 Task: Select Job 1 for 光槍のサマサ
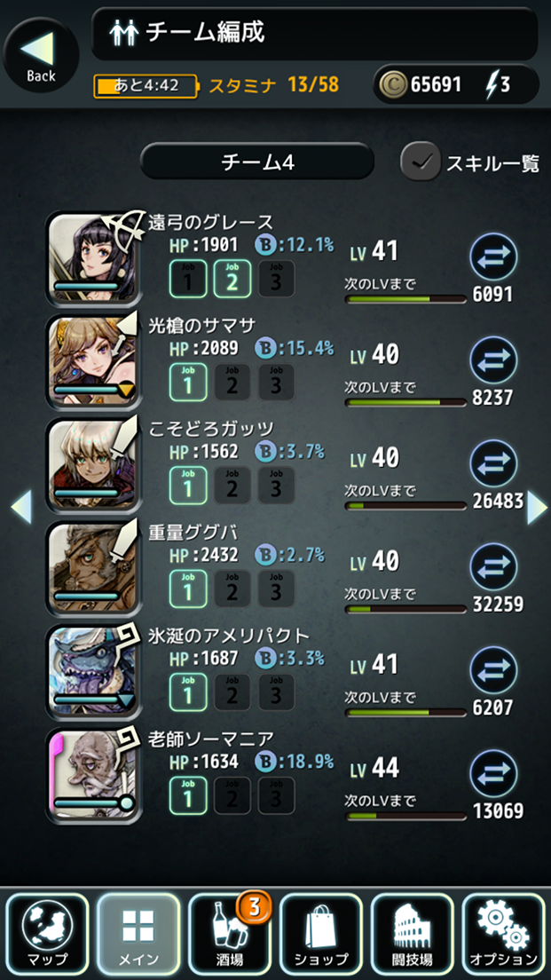point(188,382)
